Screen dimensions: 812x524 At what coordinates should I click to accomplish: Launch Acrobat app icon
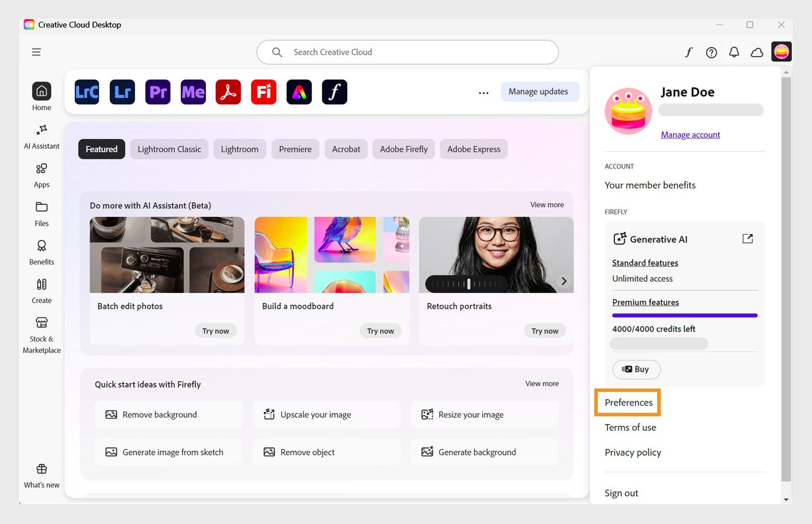click(x=228, y=92)
